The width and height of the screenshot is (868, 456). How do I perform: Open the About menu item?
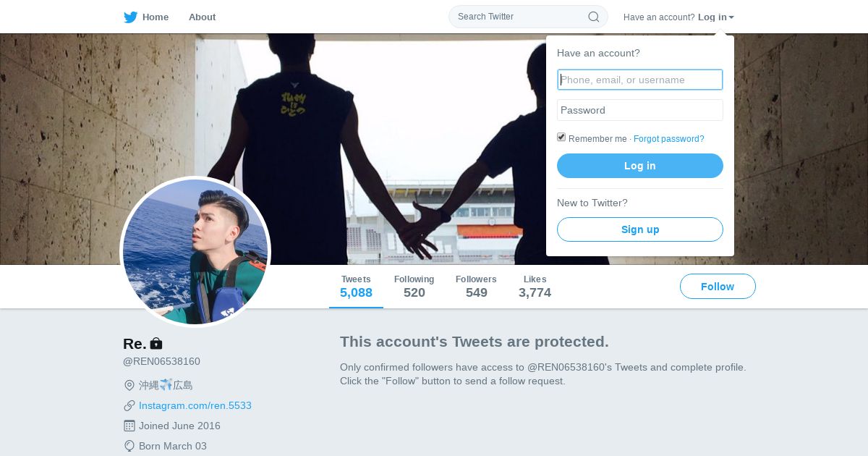tap(202, 17)
